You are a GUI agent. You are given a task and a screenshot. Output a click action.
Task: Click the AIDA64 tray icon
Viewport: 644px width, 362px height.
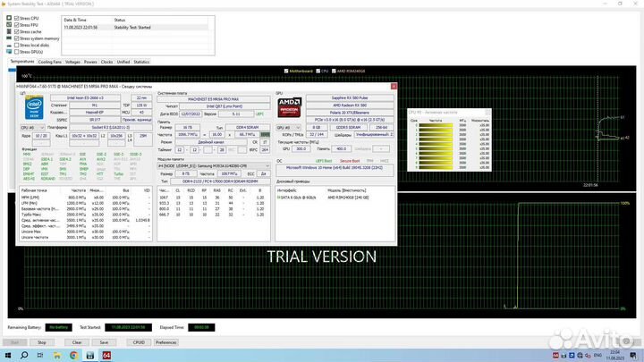coord(555,356)
